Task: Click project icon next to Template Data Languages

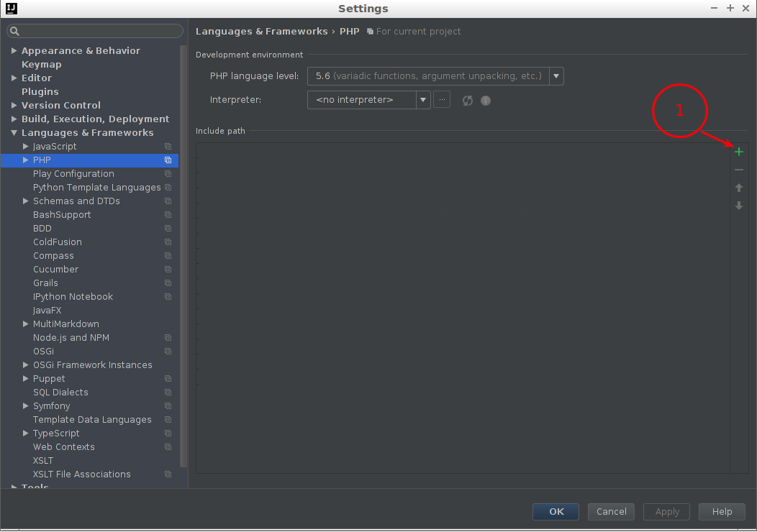Action: (168, 420)
